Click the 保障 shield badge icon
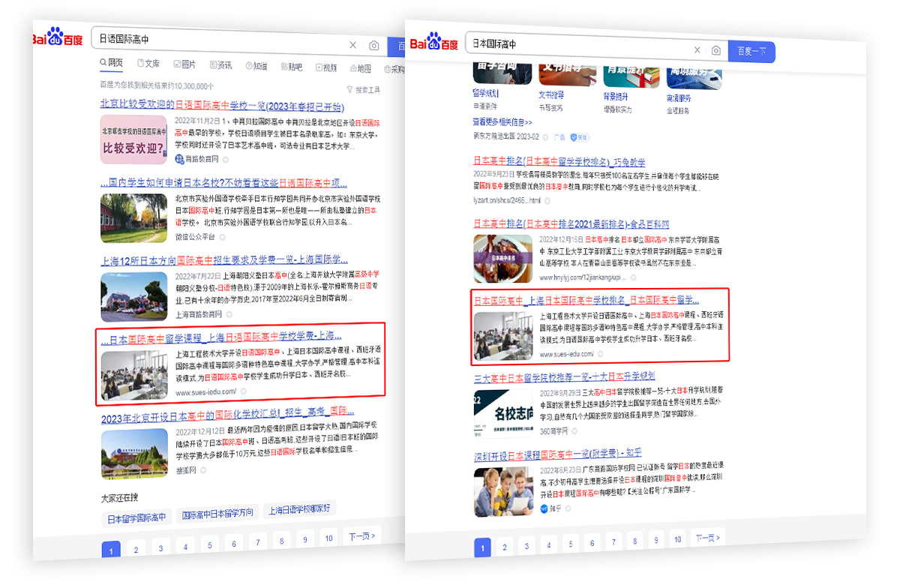900x588 pixels. coord(579,137)
